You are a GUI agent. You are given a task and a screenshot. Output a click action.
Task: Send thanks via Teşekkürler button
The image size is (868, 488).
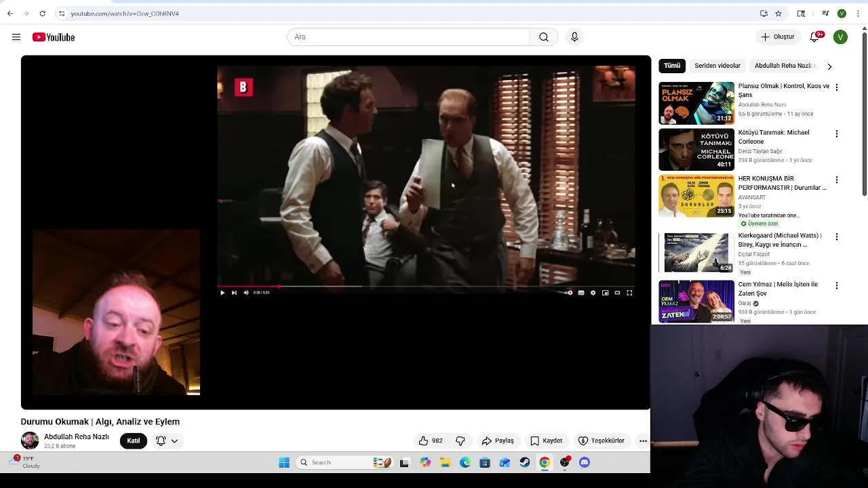[601, 441]
